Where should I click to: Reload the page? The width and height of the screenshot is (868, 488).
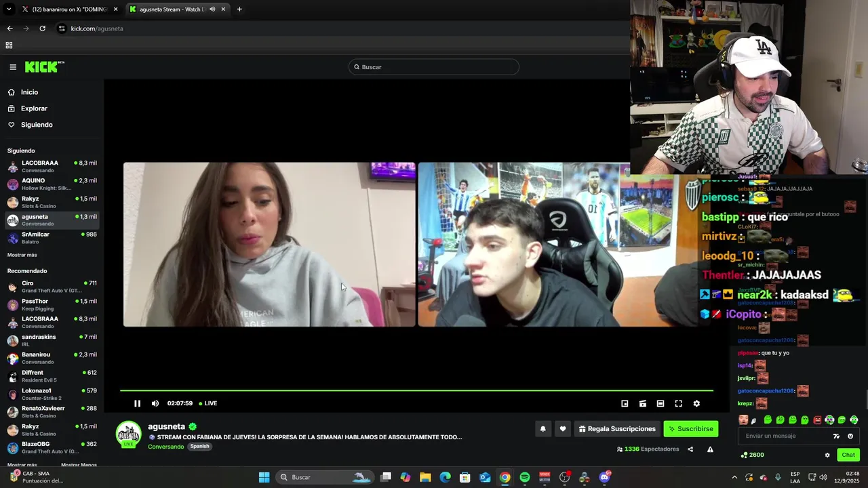(42, 28)
